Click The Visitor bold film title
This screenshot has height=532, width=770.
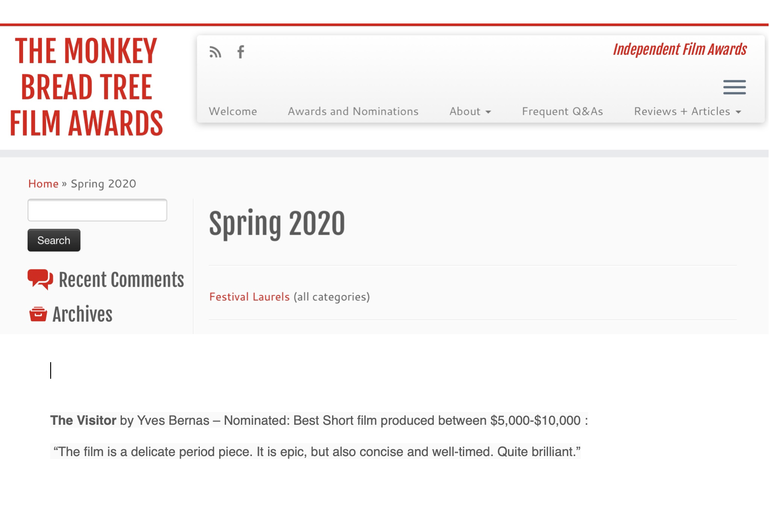click(83, 420)
